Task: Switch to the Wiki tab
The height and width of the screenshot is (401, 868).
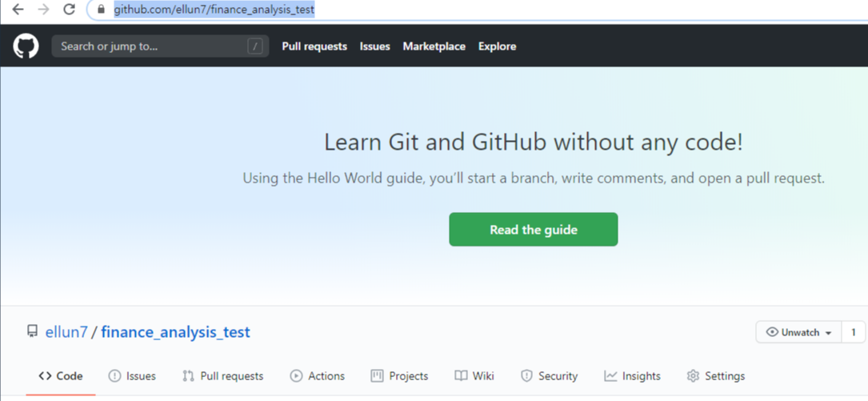Action: click(x=474, y=376)
